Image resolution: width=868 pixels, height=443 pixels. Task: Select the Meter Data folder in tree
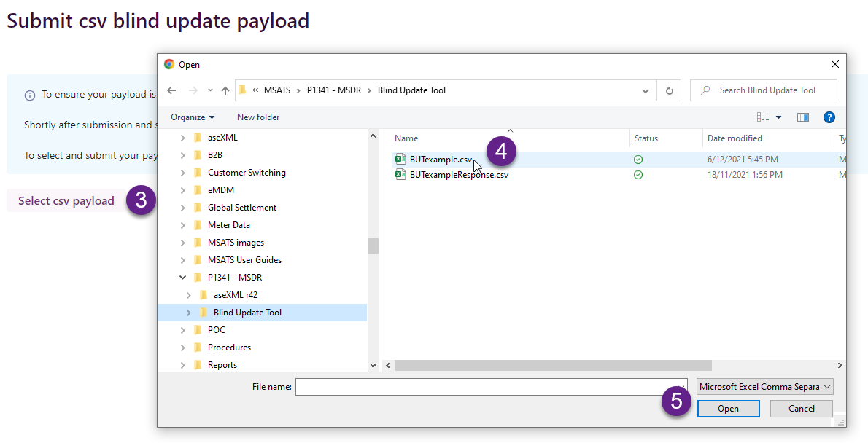(x=228, y=225)
